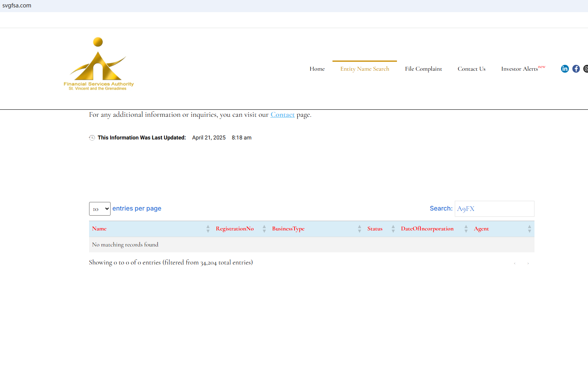
Task: Click the 'Search:' label
Action: 441,209
